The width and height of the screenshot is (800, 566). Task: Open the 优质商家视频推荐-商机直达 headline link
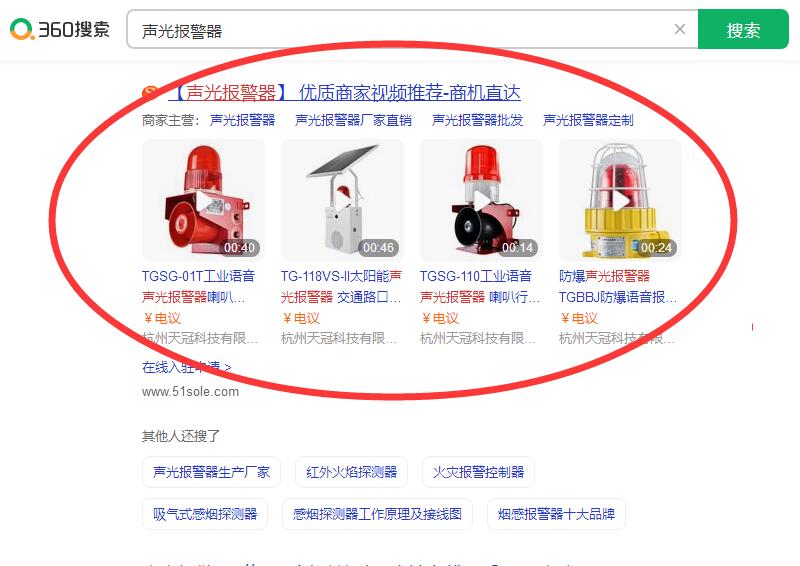tap(345, 92)
